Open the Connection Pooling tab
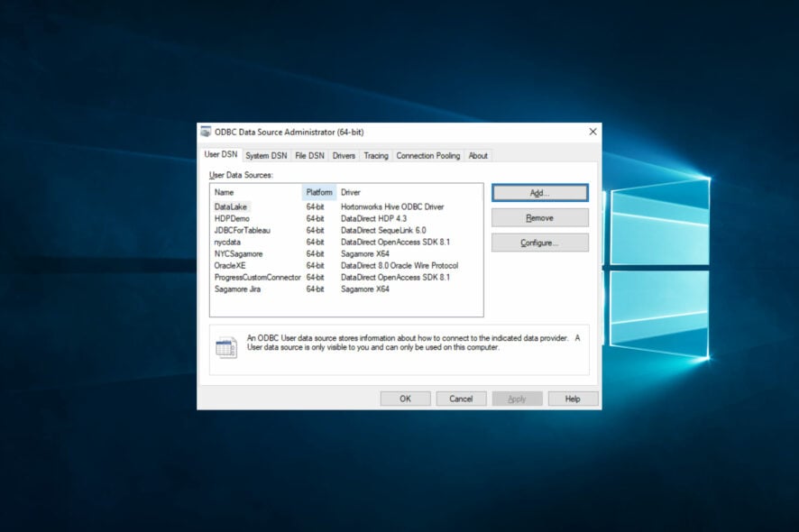Viewport: 799px width, 532px height. (427, 155)
